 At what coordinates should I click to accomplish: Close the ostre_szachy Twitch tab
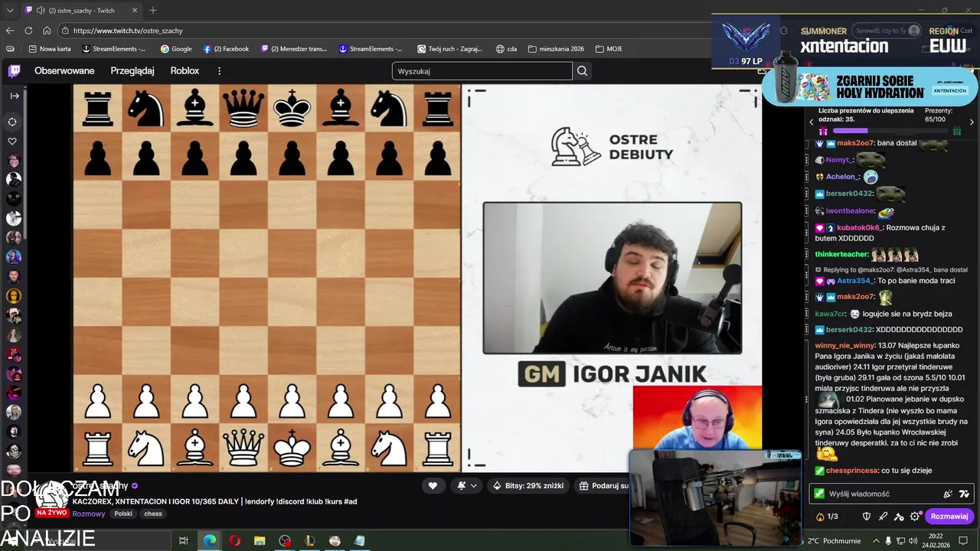[x=133, y=11]
